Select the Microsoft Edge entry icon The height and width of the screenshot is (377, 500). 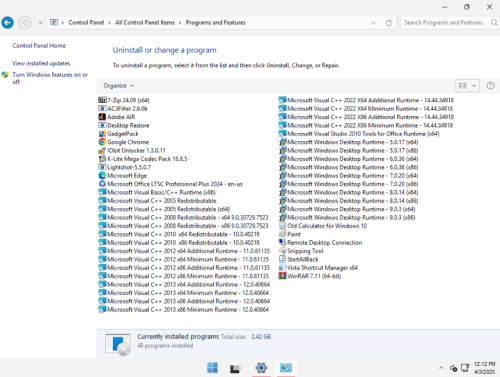[102, 175]
